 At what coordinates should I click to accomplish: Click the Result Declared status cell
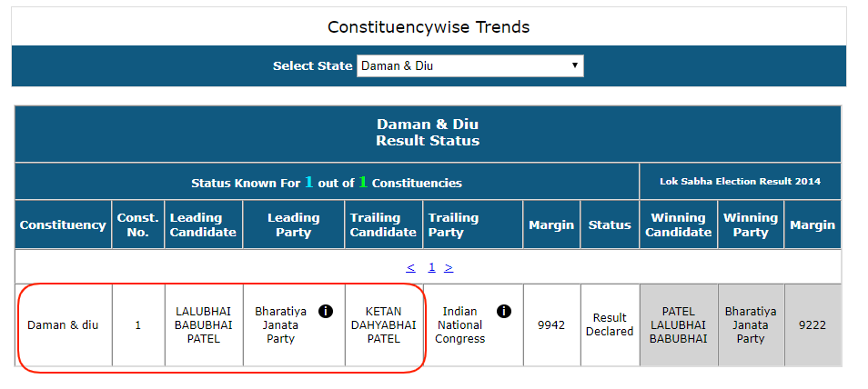(610, 324)
